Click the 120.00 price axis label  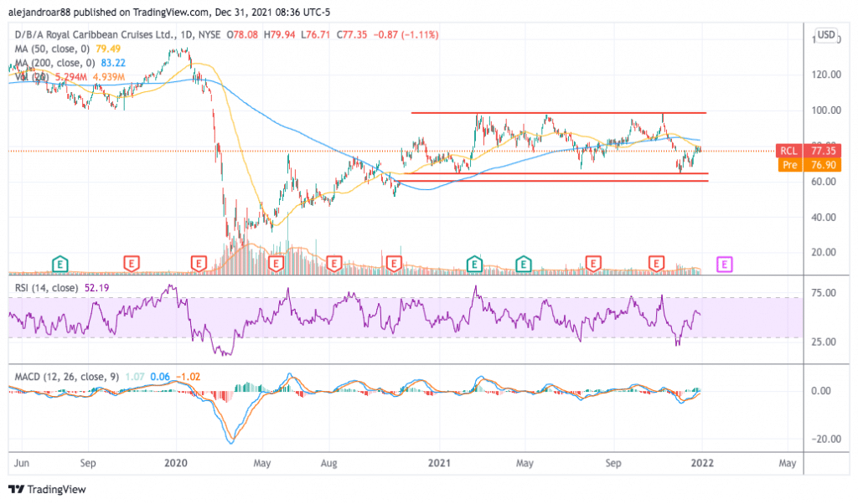tap(825, 75)
